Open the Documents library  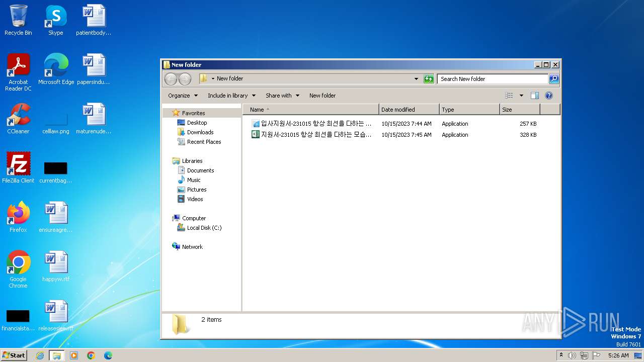point(200,170)
